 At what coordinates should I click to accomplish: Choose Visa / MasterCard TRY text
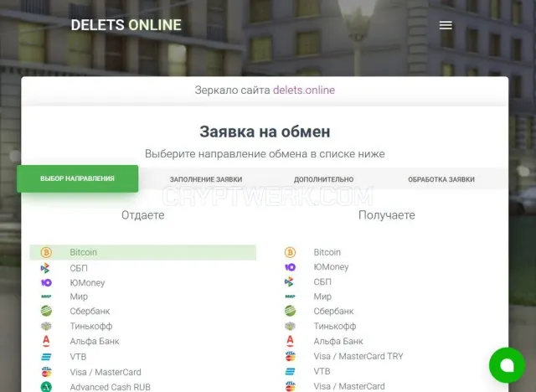tap(358, 356)
